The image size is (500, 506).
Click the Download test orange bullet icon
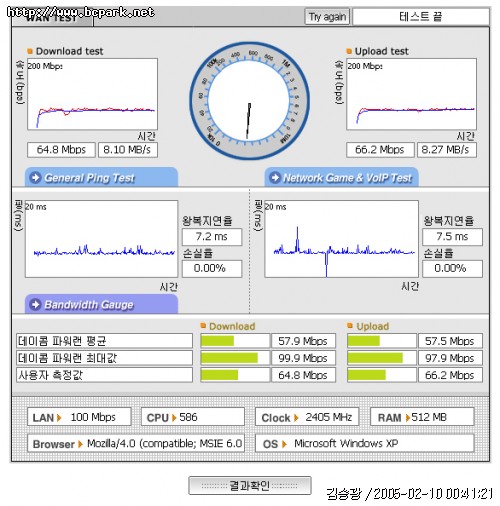coord(30,51)
